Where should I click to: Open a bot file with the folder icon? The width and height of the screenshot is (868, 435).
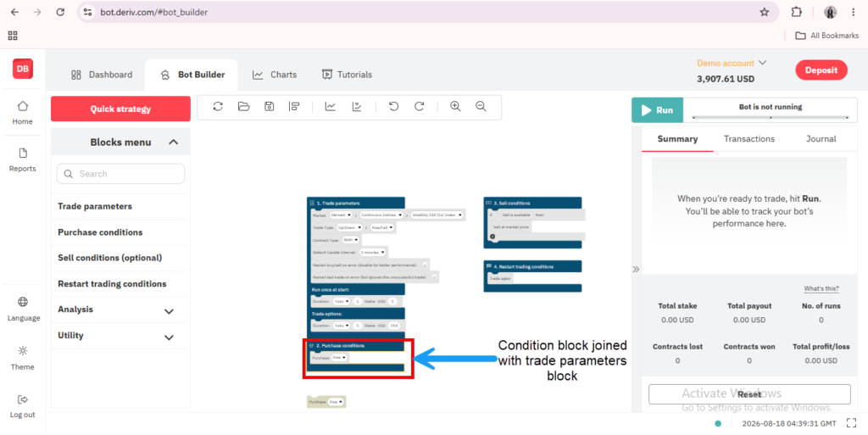[x=243, y=107]
